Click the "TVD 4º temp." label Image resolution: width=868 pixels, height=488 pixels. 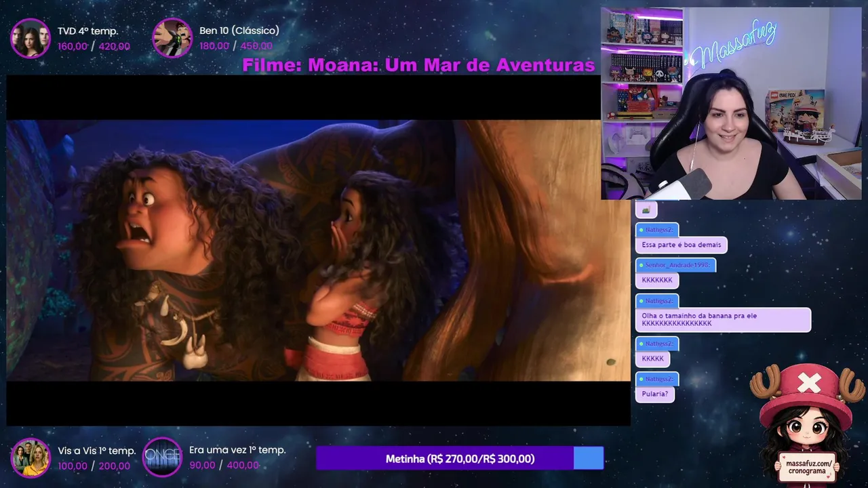tap(87, 31)
